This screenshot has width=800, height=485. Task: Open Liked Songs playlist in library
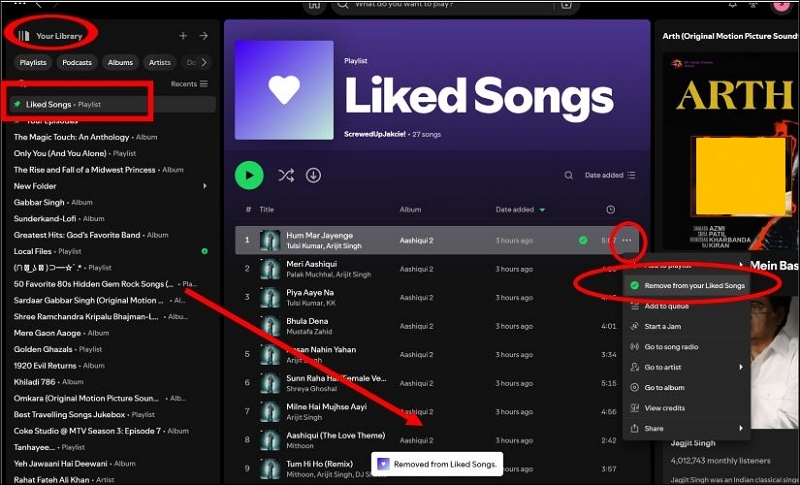pos(112,104)
